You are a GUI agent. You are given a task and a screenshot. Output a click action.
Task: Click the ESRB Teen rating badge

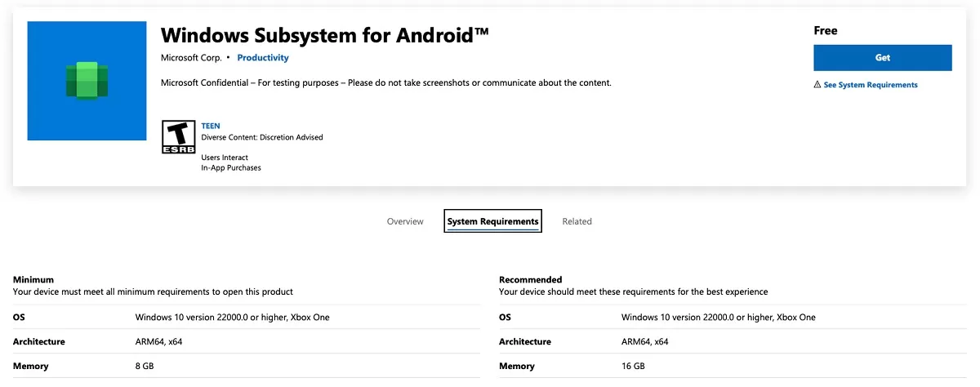point(177,137)
